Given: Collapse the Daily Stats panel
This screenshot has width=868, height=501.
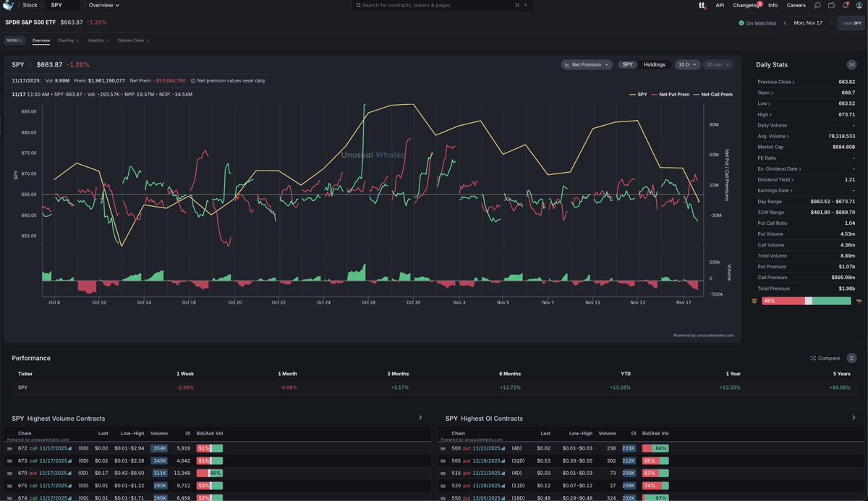Looking at the screenshot, I should click(x=851, y=65).
